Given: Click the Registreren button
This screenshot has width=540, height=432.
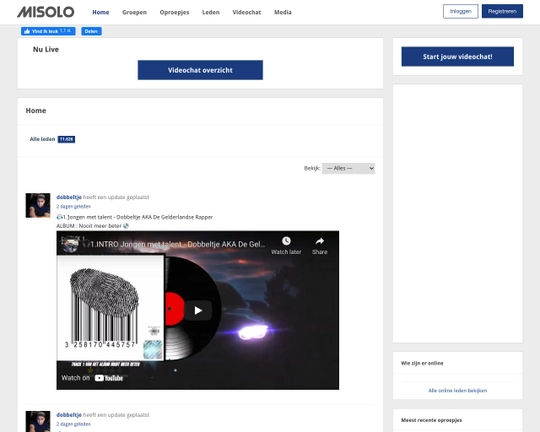Looking at the screenshot, I should [x=502, y=11].
